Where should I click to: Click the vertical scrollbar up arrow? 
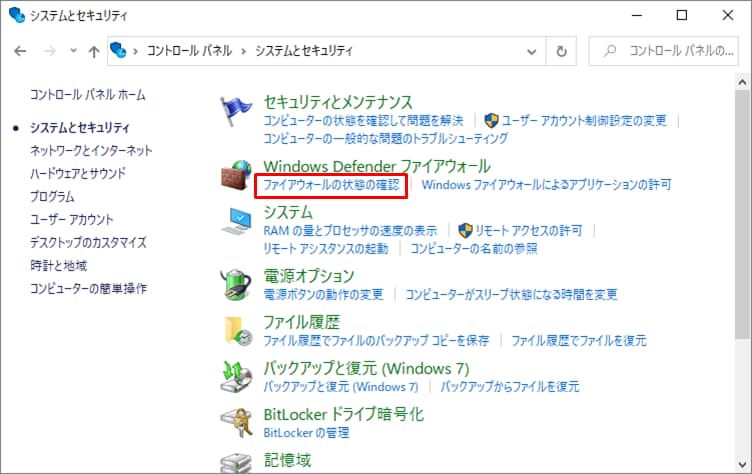[742, 82]
